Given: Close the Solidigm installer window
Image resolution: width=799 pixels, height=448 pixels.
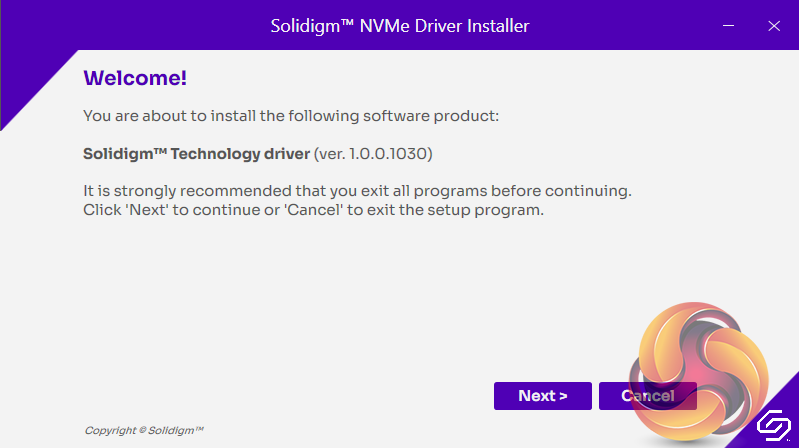Looking at the screenshot, I should [773, 26].
